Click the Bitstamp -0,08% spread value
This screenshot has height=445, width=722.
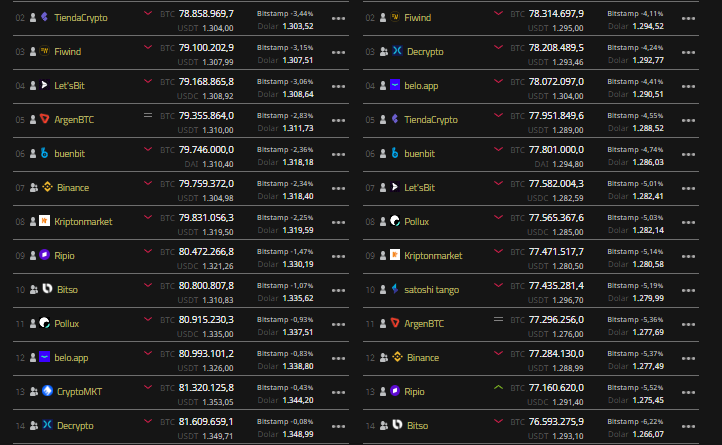pos(284,421)
